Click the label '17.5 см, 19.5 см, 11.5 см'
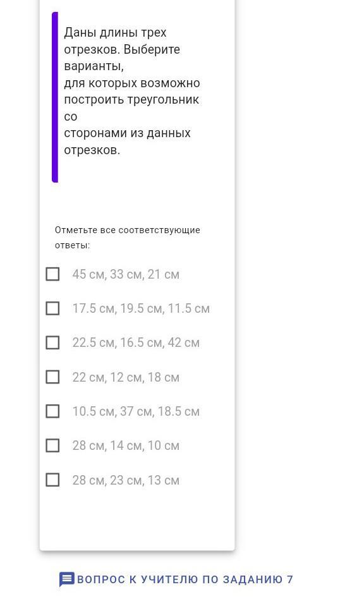This screenshot has width=364, height=599. [141, 308]
